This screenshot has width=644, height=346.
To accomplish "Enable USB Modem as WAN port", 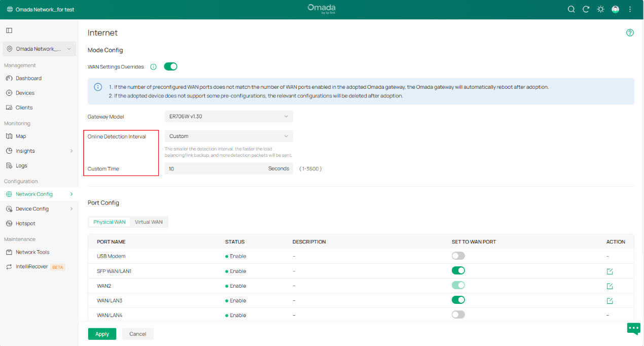I will pyautogui.click(x=458, y=256).
